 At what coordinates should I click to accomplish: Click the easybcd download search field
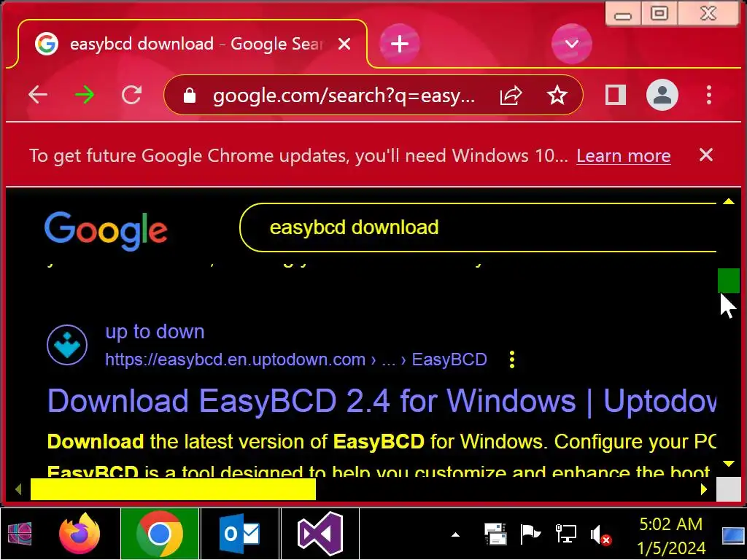(x=479, y=227)
